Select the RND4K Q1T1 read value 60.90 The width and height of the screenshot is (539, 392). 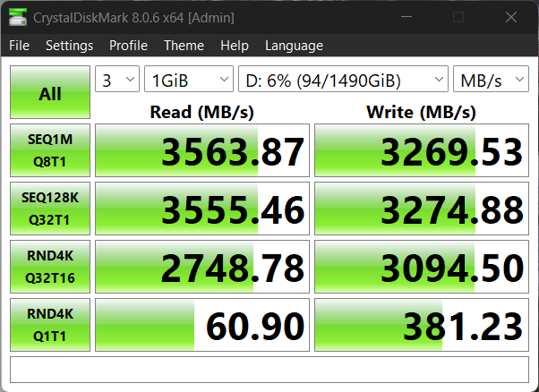pos(202,325)
